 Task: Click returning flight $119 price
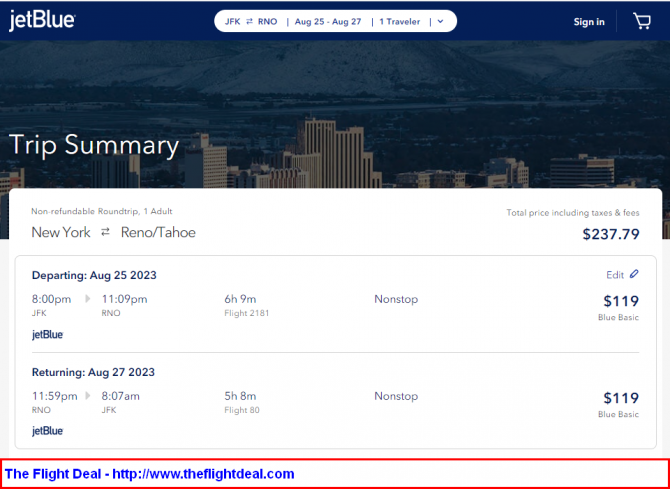click(x=621, y=398)
